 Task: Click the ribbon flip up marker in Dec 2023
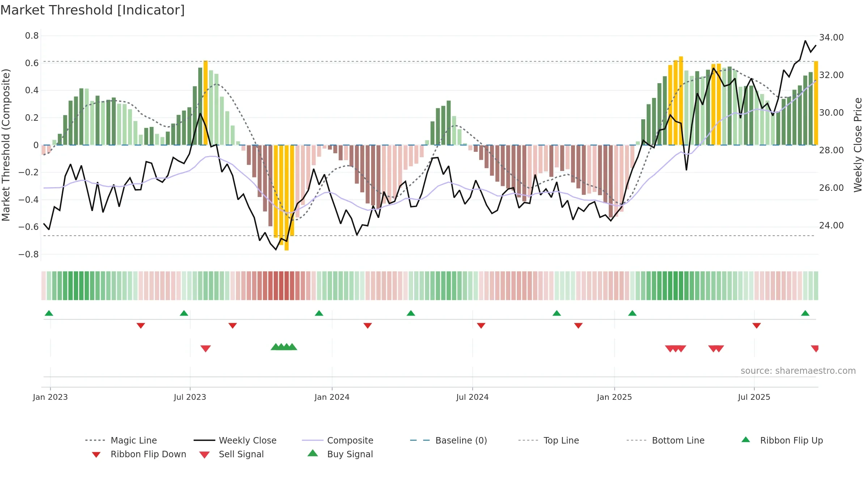pos(319,313)
